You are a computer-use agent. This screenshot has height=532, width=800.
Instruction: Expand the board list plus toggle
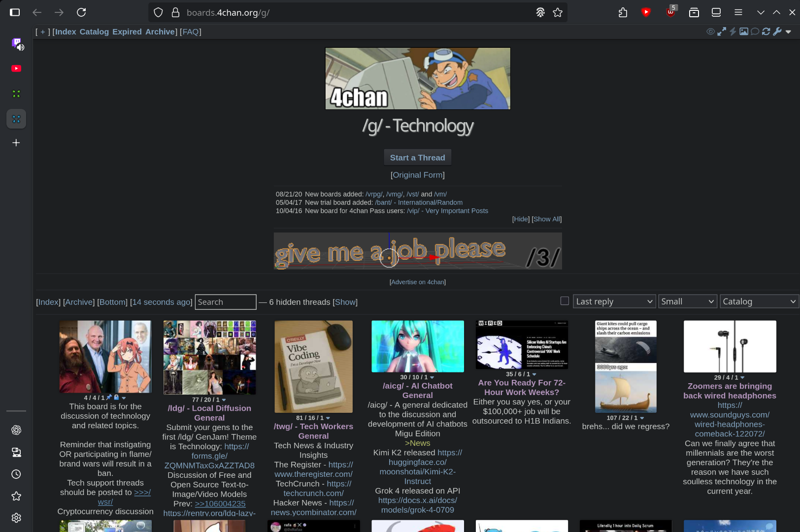(43, 32)
